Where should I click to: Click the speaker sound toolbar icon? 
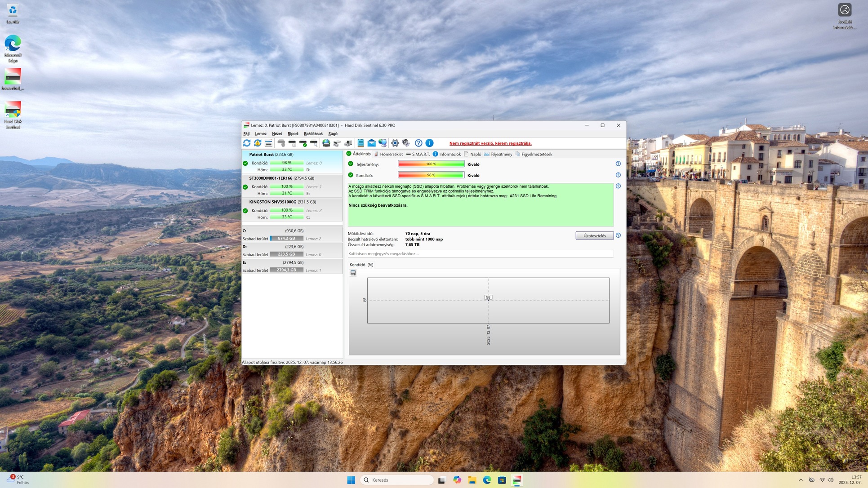406,143
